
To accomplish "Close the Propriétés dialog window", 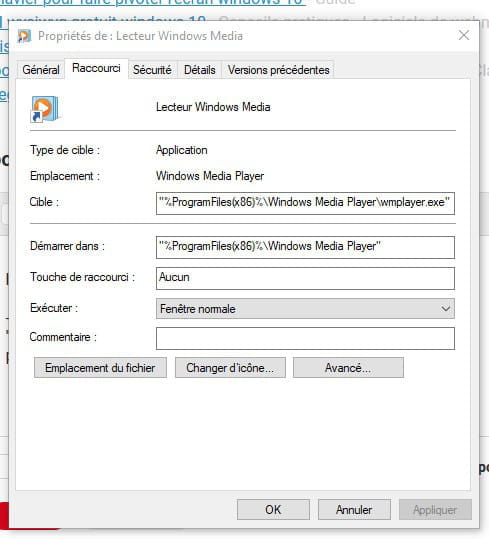I will [x=464, y=35].
